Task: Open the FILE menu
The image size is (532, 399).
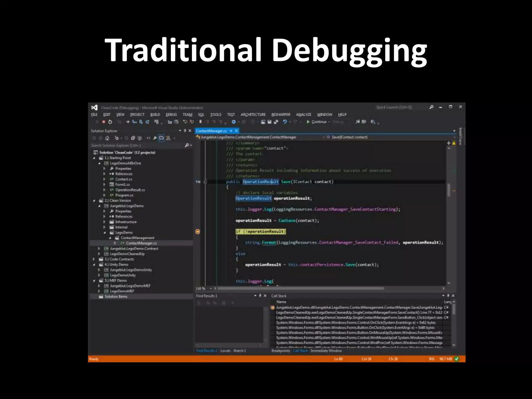Action: pyautogui.click(x=94, y=115)
